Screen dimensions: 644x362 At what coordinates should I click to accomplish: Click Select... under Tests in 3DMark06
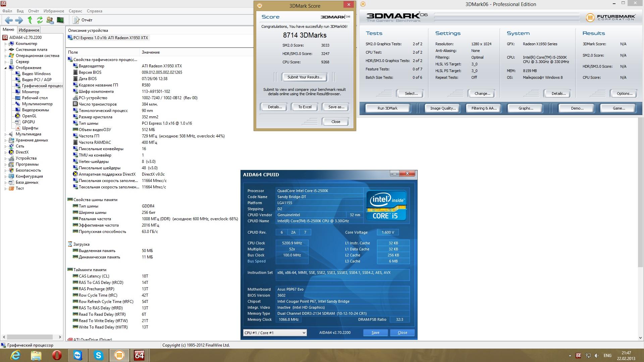click(411, 94)
